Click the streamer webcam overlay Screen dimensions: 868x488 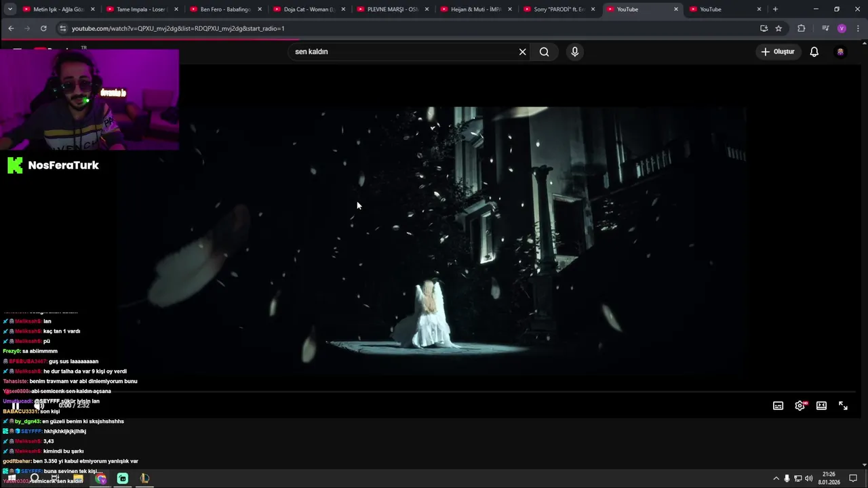(x=90, y=100)
